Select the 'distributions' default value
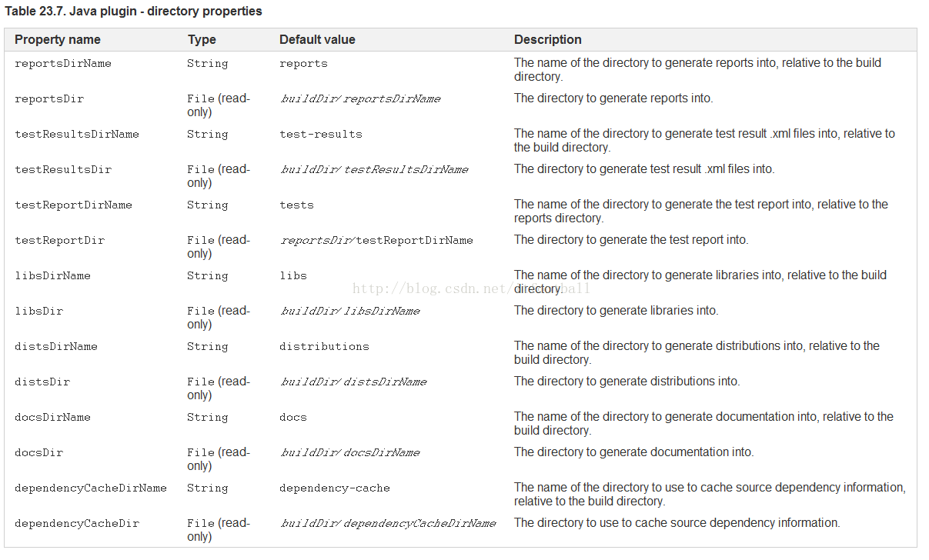 [x=324, y=347]
